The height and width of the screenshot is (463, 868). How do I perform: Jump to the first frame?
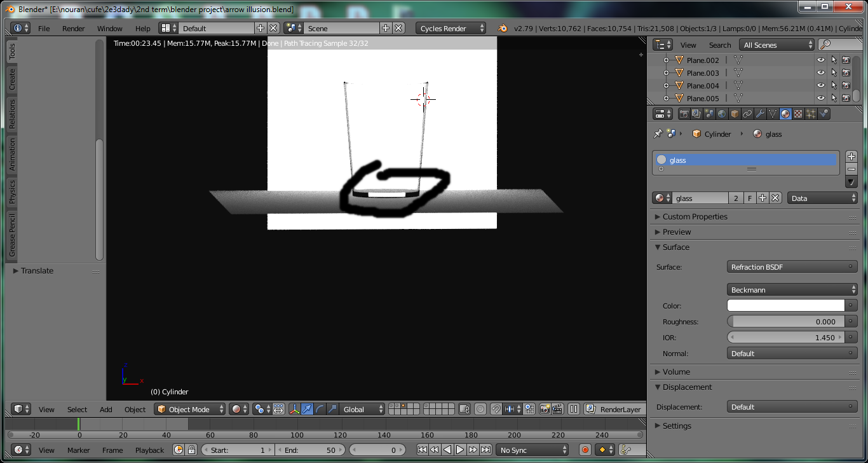coord(422,450)
